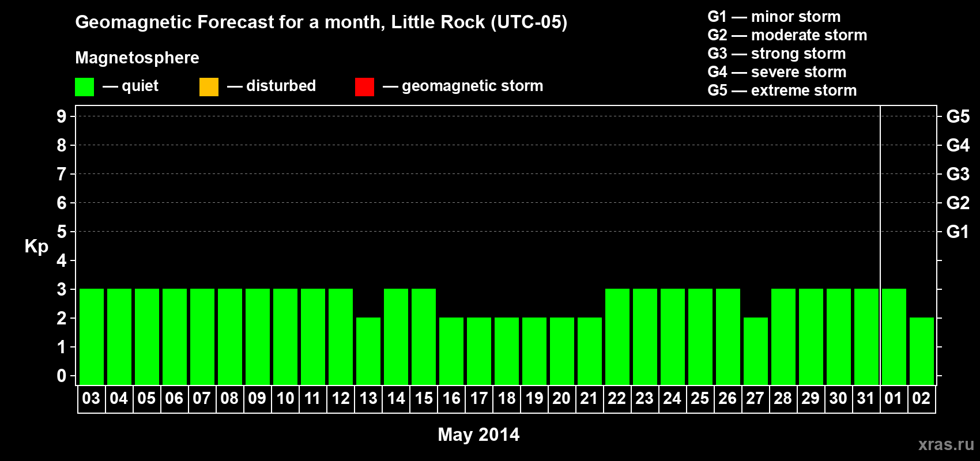The width and height of the screenshot is (980, 461).
Task: Click the G3 label on right axis
Action: (958, 174)
